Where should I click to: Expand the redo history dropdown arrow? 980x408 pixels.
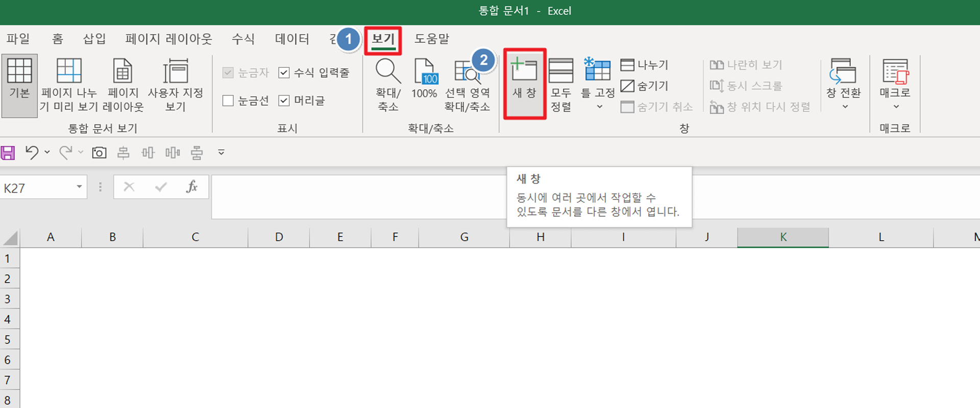81,152
